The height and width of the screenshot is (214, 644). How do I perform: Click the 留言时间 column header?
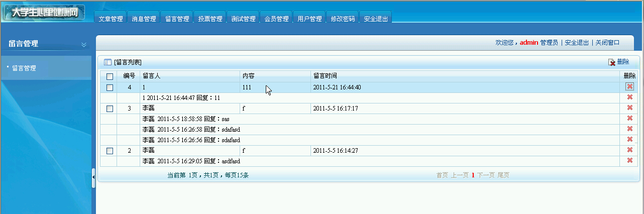click(325, 76)
